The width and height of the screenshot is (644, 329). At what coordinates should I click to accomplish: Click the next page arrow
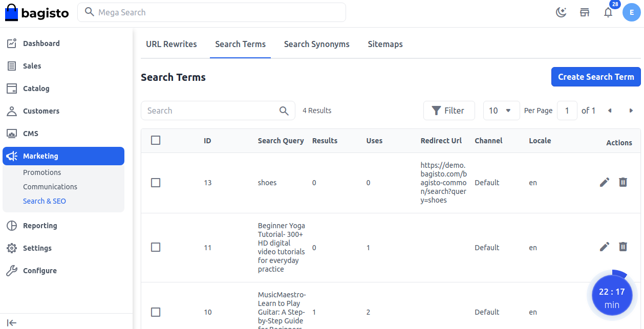[x=631, y=110]
